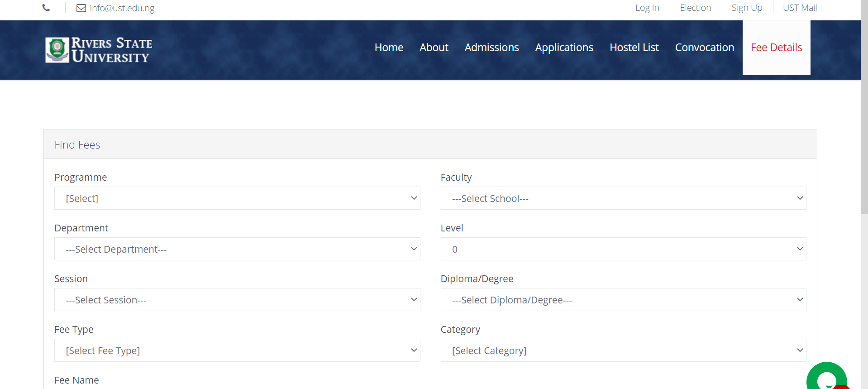The height and width of the screenshot is (389, 868).
Task: Select the Hostel List menu item
Action: point(634,48)
